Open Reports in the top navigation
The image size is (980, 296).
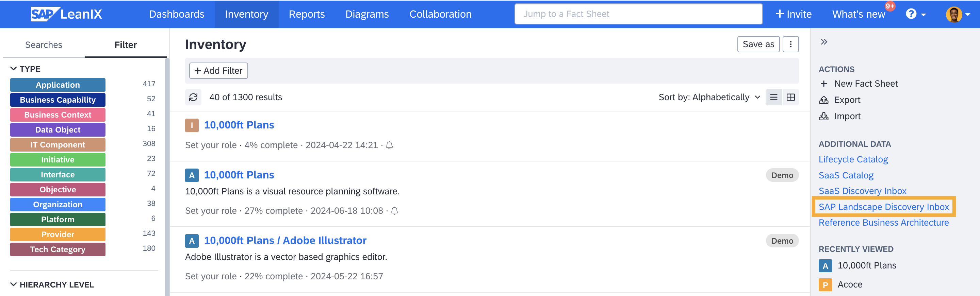pos(307,14)
